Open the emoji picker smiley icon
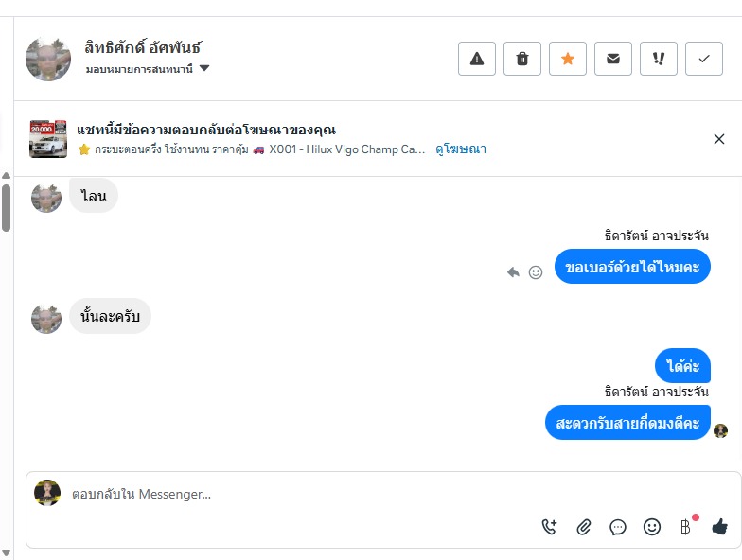The image size is (742, 560). tap(652, 527)
